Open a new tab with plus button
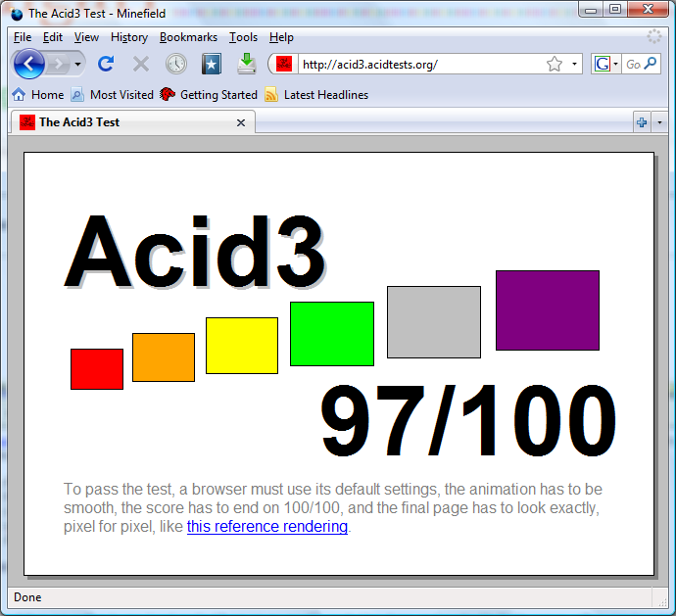 [642, 122]
